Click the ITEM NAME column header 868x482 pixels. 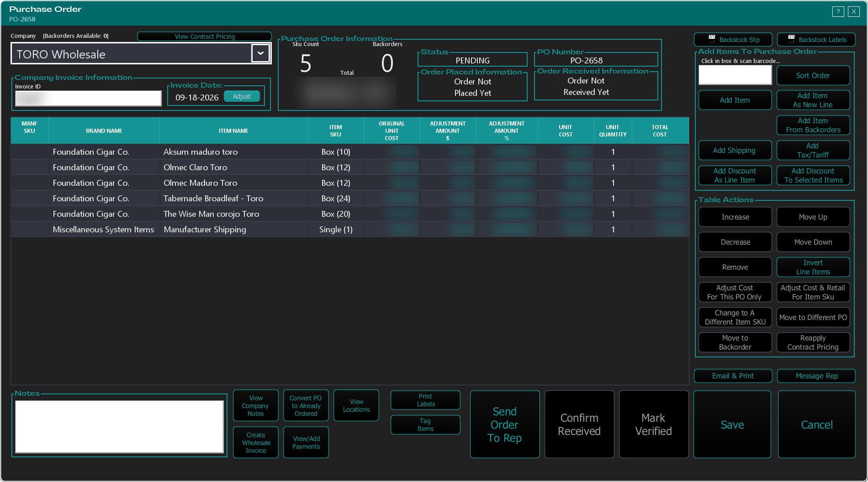pos(233,131)
